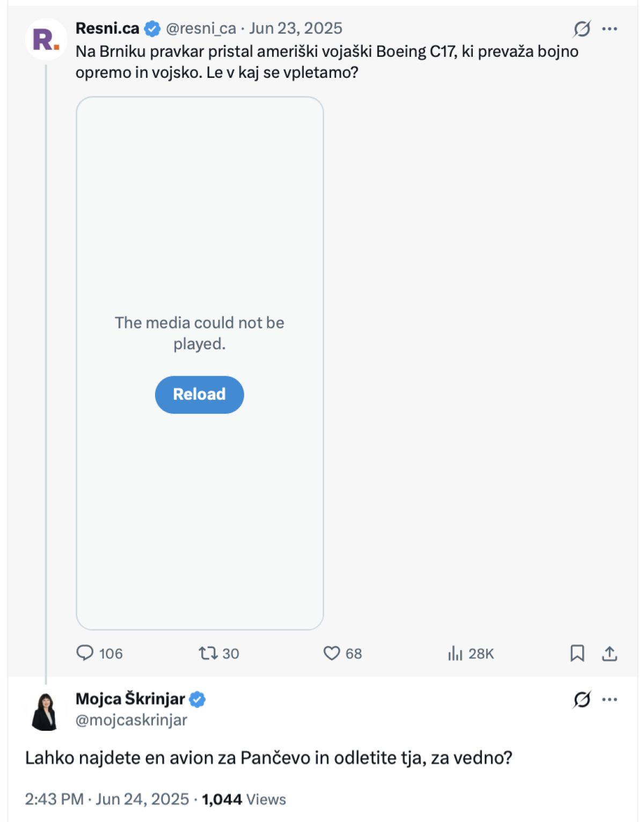Viewport: 644px width, 822px height.
Task: Open Grok icon on Resni.ca post
Action: click(582, 28)
